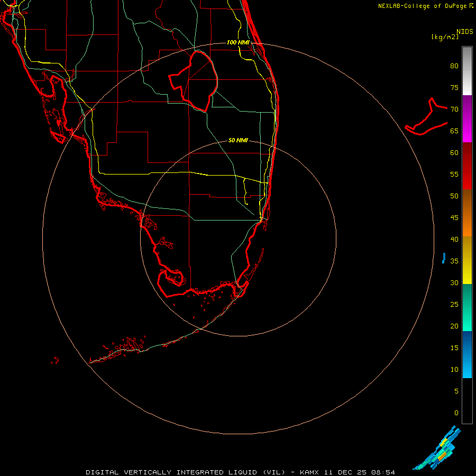The width and height of the screenshot is (476, 476).
Task: Click the 80 value on the scale
Action: (x=454, y=66)
